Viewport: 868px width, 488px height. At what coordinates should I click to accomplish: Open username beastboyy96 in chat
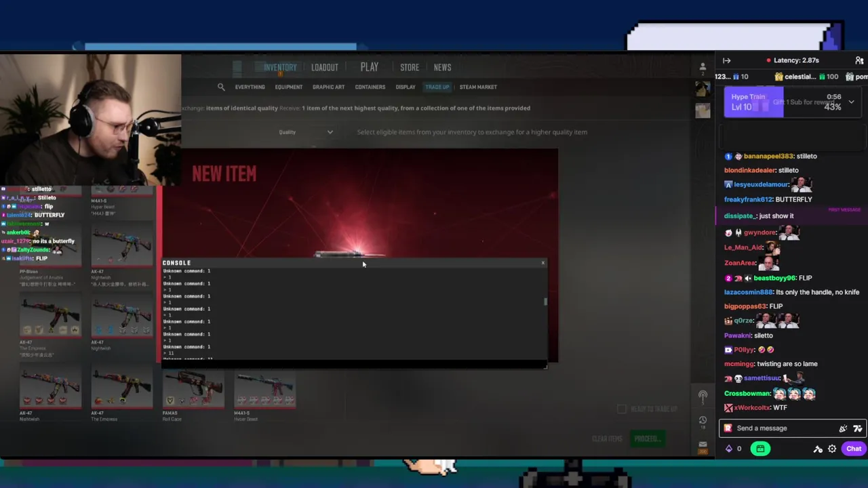(774, 278)
